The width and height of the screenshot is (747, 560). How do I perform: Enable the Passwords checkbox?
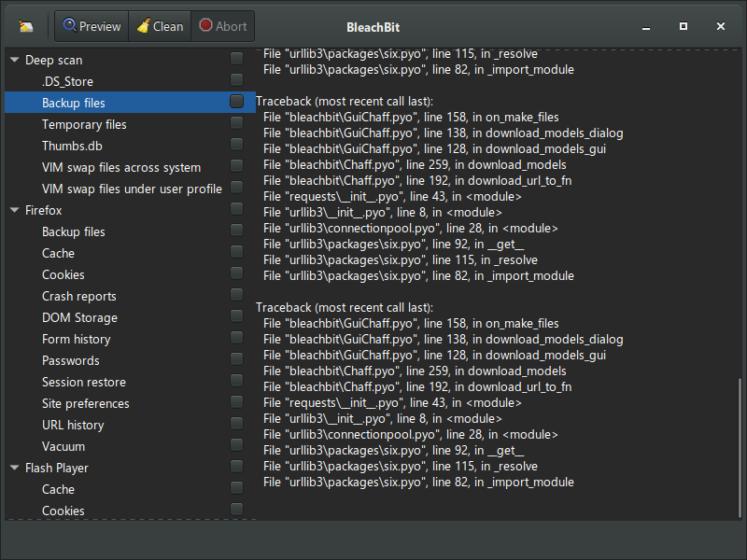click(x=237, y=358)
